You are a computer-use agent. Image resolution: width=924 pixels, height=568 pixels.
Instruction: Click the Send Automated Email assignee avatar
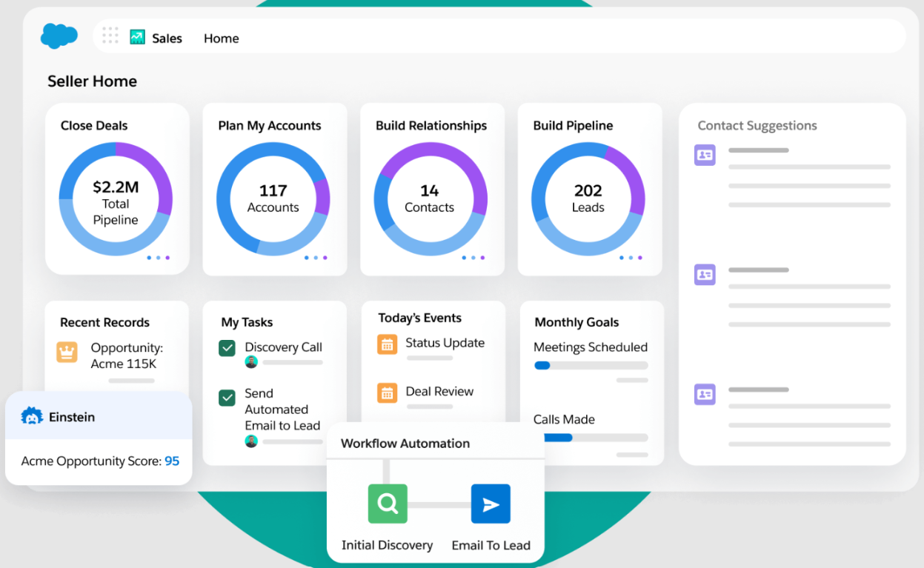point(251,441)
